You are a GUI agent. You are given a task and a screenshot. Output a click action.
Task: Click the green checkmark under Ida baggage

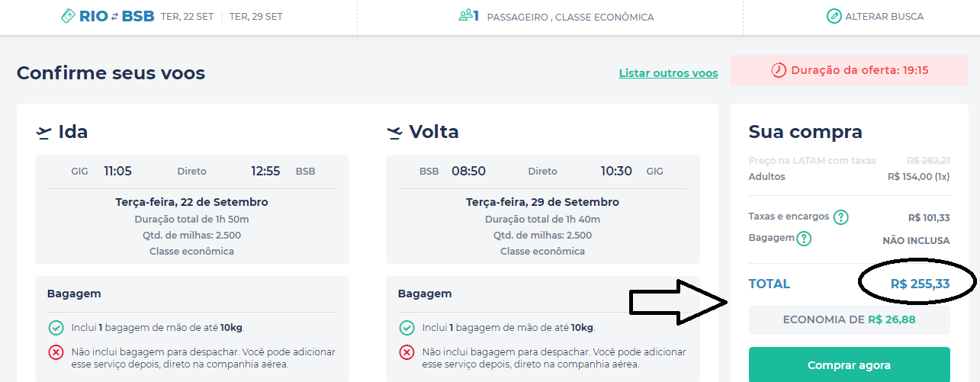(x=56, y=328)
